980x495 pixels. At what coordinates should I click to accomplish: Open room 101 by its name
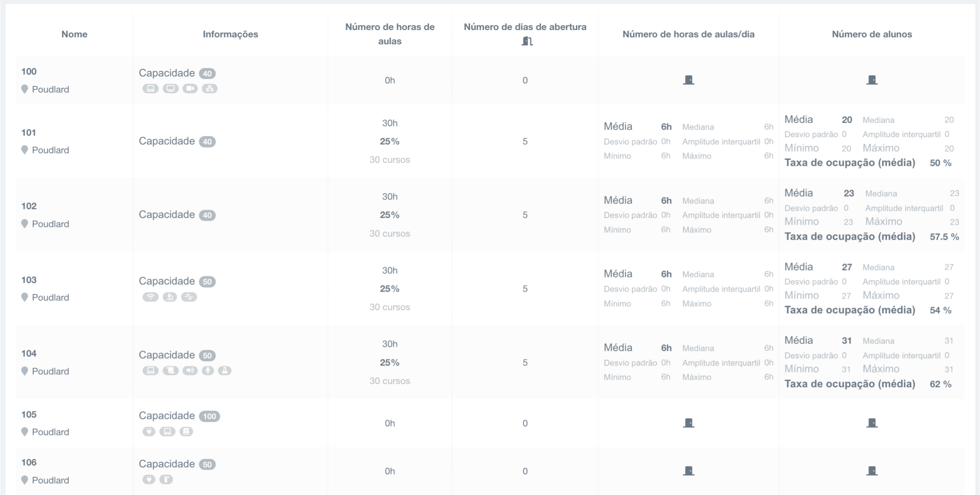click(29, 133)
